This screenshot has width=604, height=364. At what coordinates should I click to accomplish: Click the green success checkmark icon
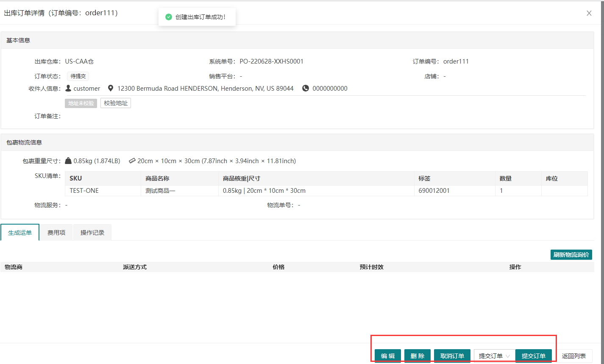coord(169,17)
